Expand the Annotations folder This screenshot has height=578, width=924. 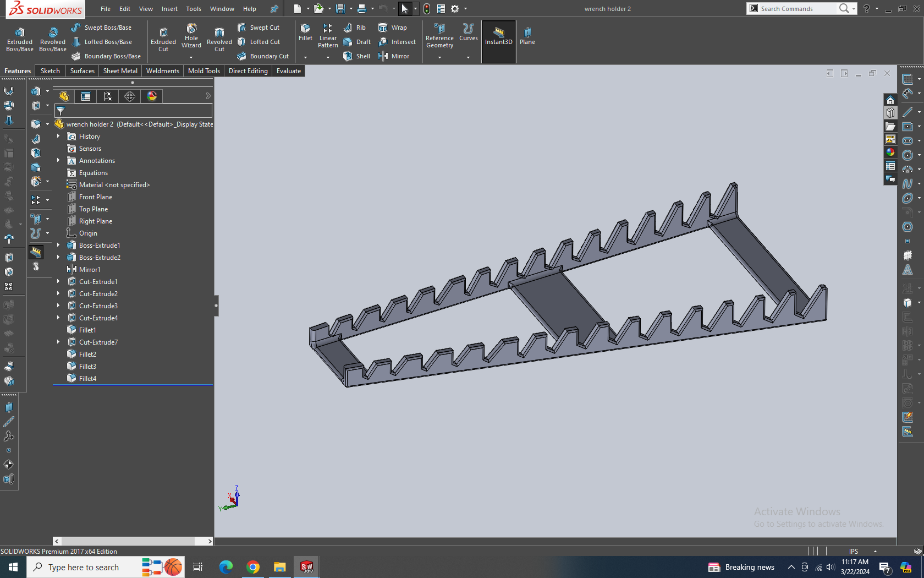tap(58, 160)
